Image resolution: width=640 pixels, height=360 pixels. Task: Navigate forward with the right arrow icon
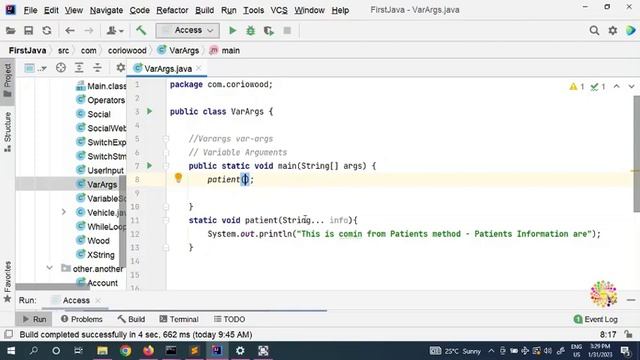click(89, 31)
